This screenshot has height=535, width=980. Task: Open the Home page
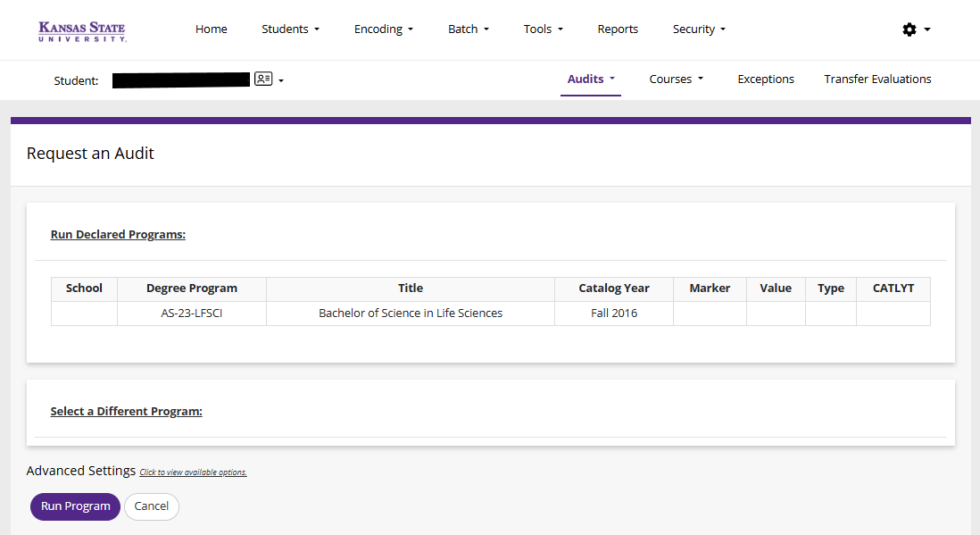[212, 29]
